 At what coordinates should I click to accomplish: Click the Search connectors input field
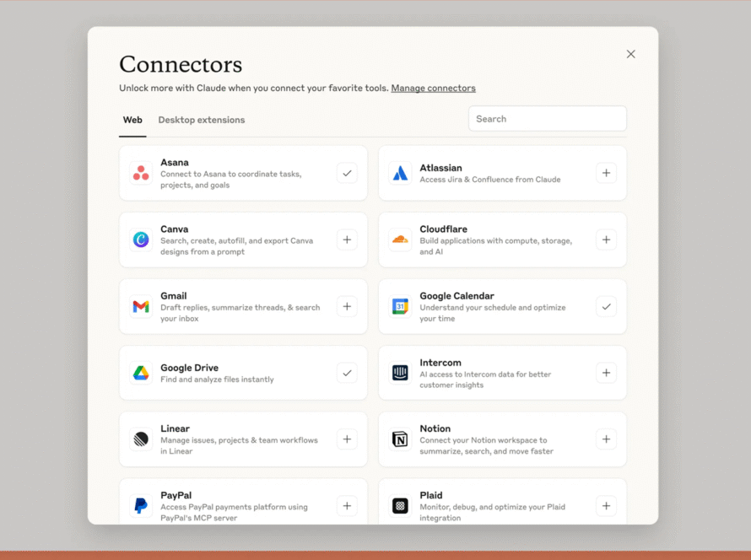(x=547, y=119)
